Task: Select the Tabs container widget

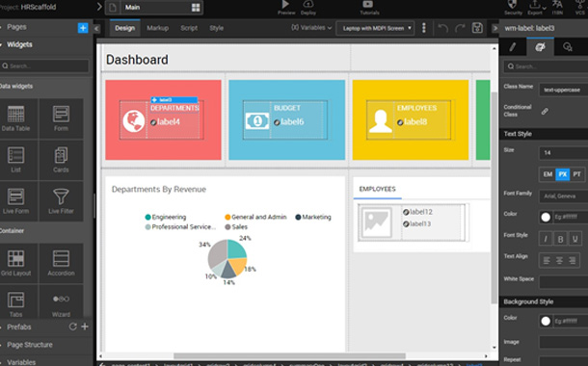Action: tap(15, 302)
